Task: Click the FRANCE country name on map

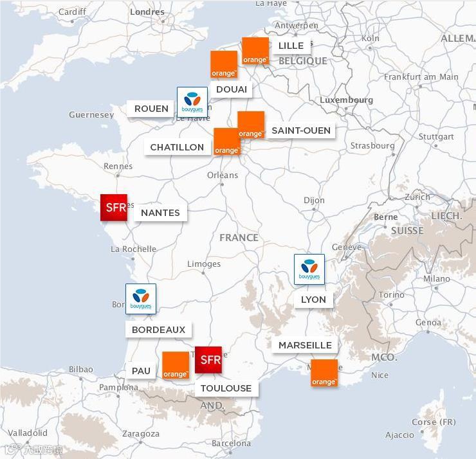Action: [x=239, y=238]
